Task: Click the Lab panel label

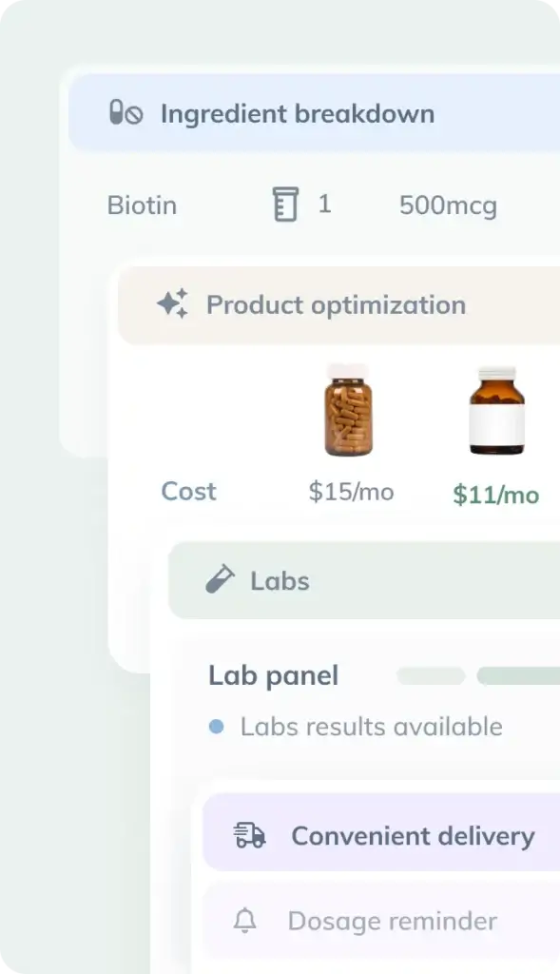Action: tap(273, 675)
